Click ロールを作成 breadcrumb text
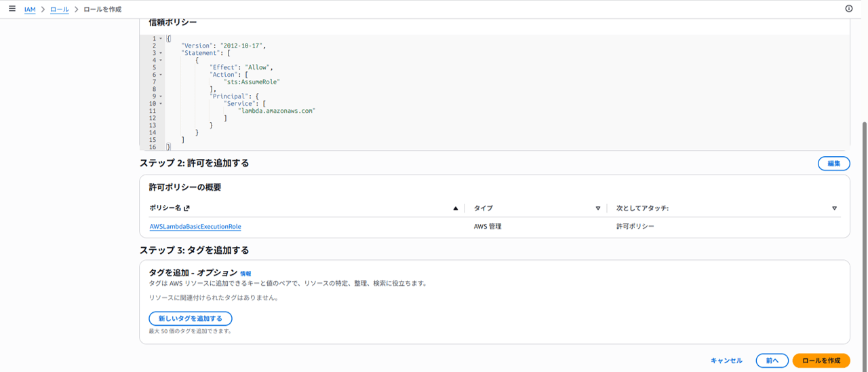 102,10
